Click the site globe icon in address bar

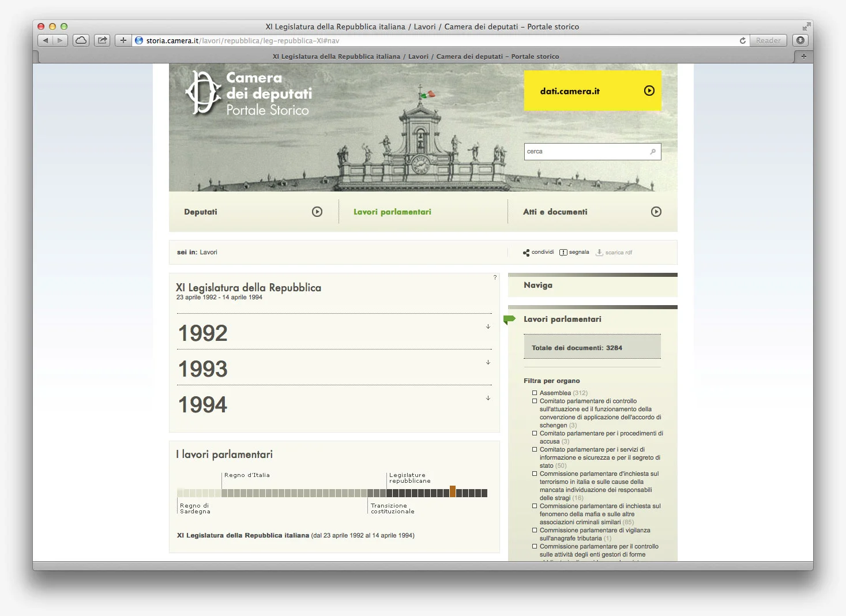pyautogui.click(x=139, y=40)
